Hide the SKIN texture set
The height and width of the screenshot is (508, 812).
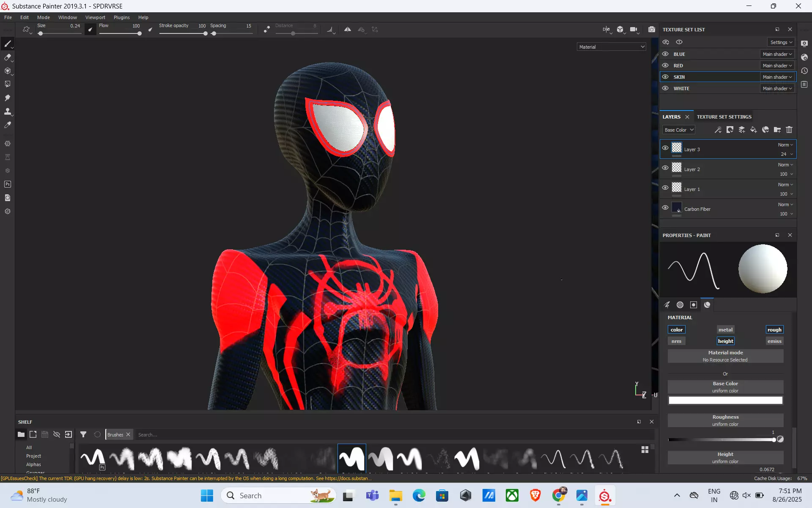665,77
